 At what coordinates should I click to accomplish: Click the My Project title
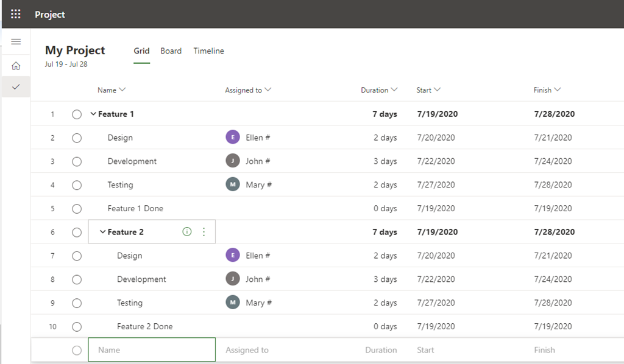75,51
